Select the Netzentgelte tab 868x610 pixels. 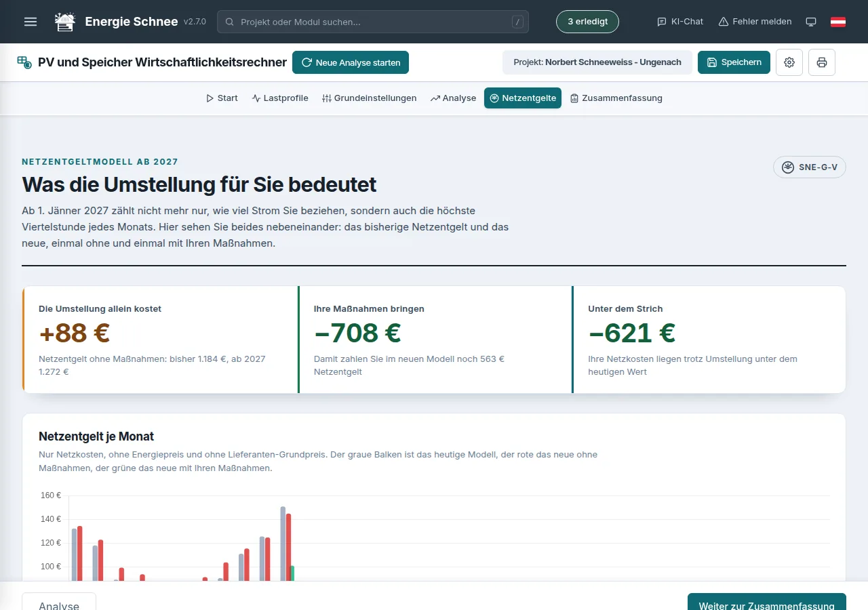pyautogui.click(x=523, y=98)
